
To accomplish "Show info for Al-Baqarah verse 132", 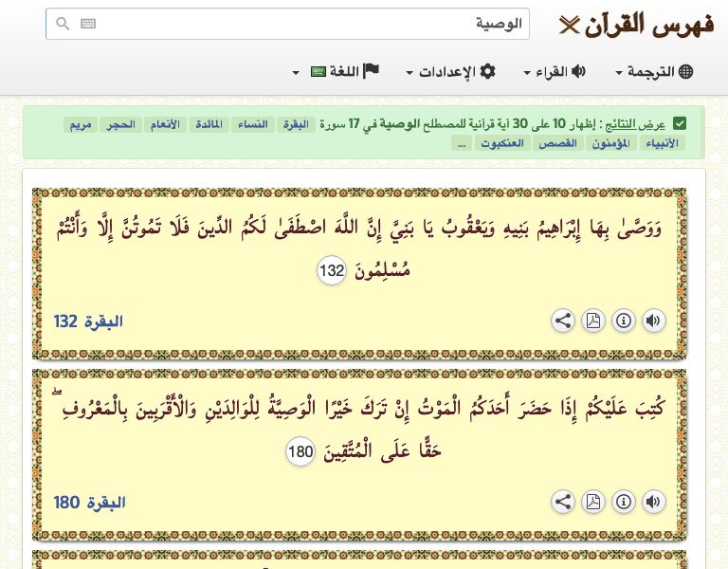I will pyautogui.click(x=623, y=321).
